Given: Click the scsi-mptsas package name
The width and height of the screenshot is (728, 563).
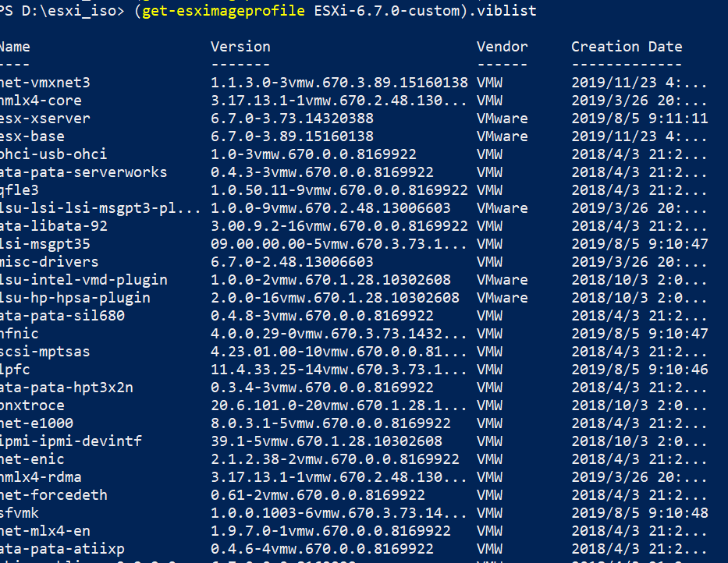Looking at the screenshot, I should coord(44,352).
